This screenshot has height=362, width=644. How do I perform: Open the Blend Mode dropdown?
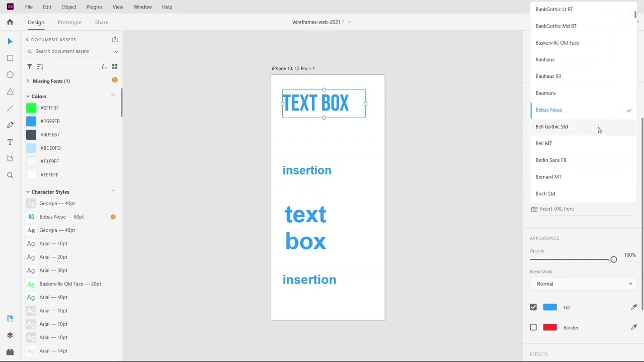point(583,284)
